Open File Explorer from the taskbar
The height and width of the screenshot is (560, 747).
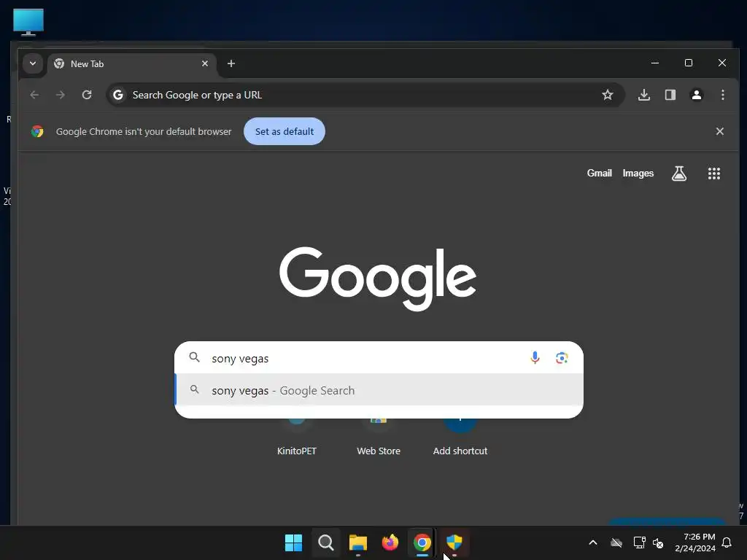(x=358, y=542)
